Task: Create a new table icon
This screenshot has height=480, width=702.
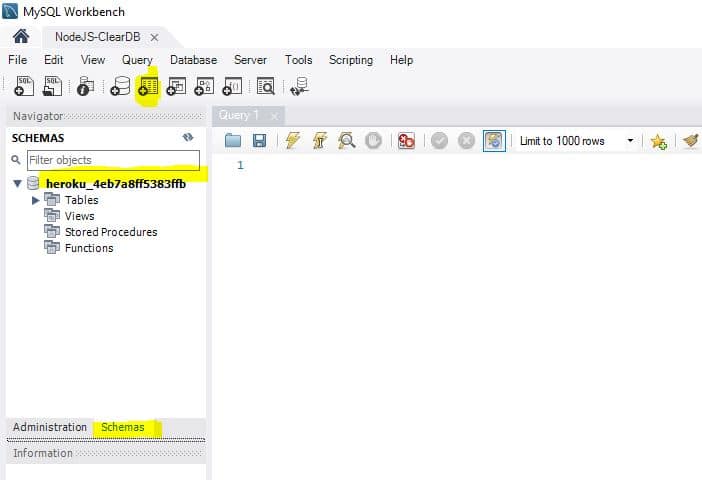Action: [x=148, y=86]
